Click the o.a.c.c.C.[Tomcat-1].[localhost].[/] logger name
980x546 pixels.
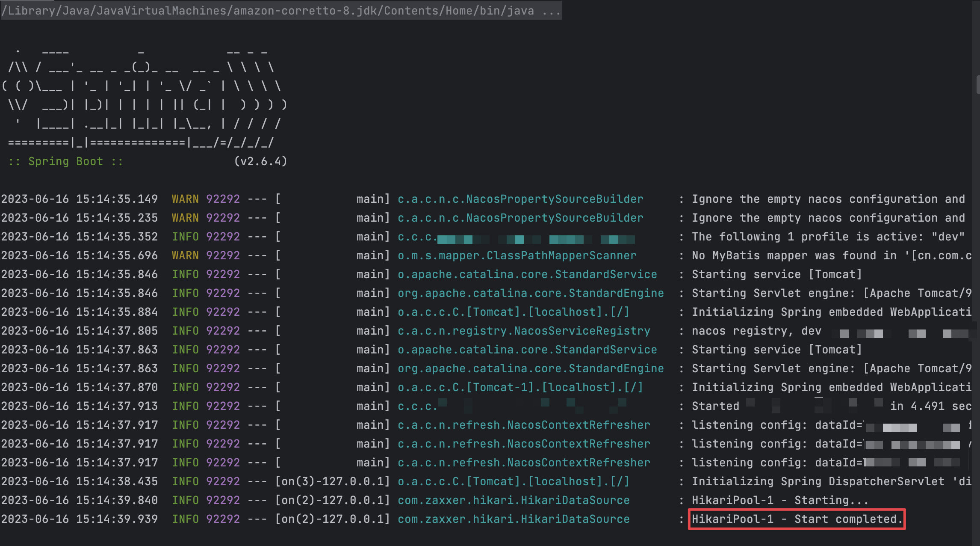click(x=520, y=387)
